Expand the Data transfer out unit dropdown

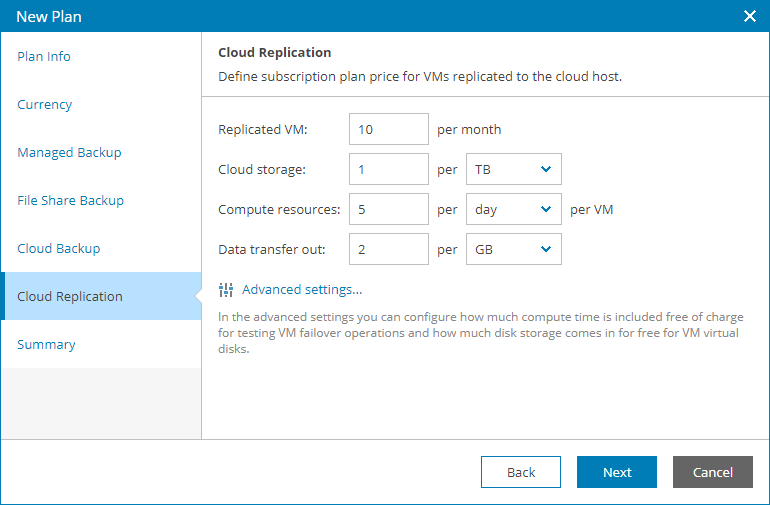tap(514, 249)
